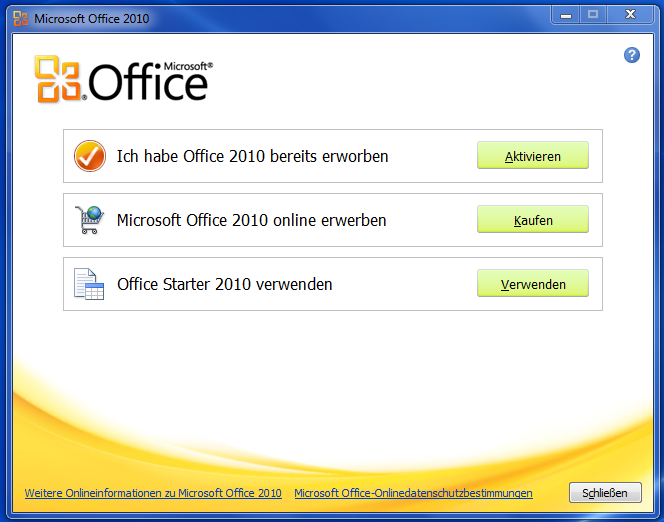Select the text 'Office Starter 2010 verwenden'
Screen dimensions: 664x522
[224, 284]
